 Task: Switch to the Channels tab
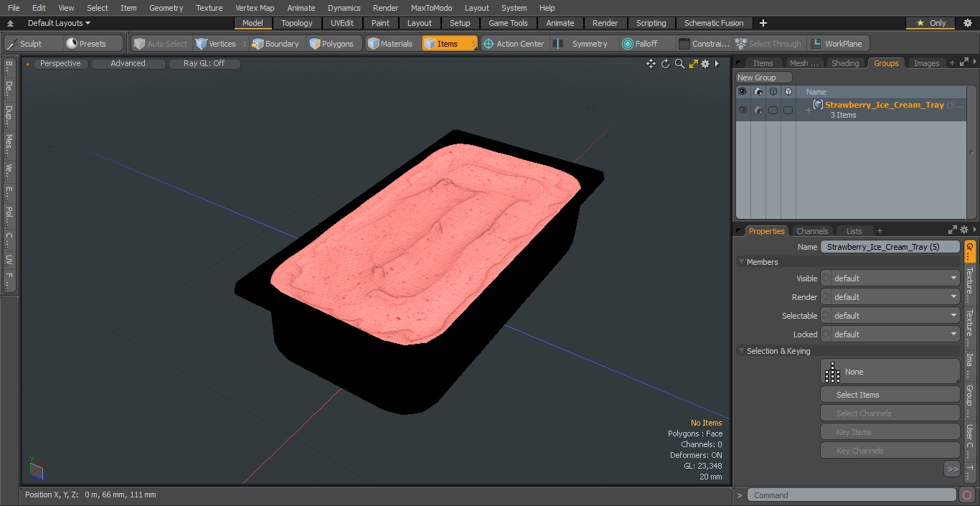(812, 230)
